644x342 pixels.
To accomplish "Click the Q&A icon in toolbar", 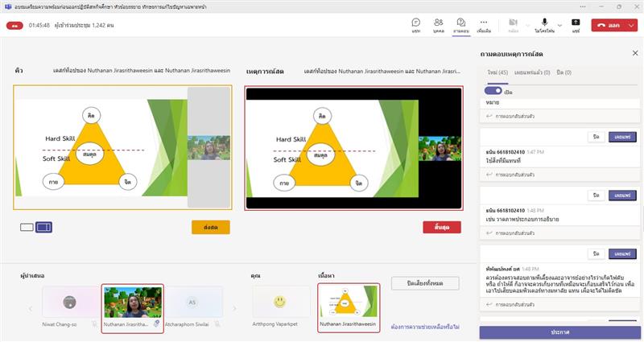I will coord(460,24).
